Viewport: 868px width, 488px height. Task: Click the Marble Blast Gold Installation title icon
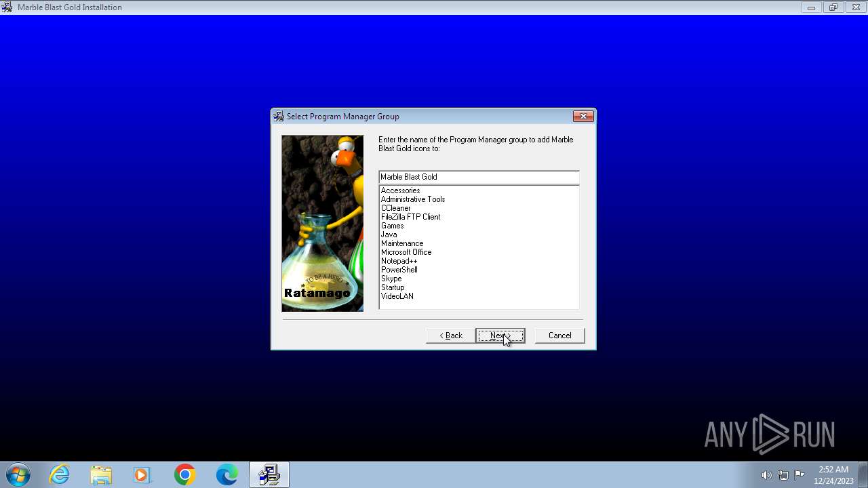point(7,7)
